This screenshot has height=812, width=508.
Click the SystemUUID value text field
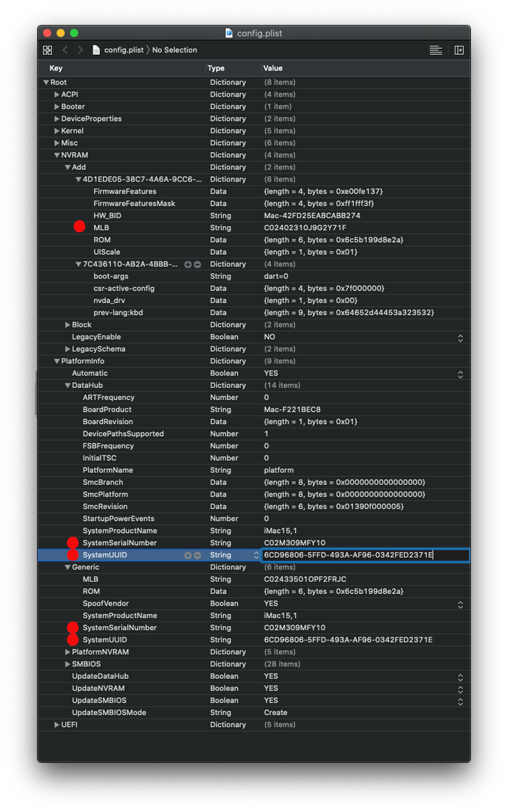[x=365, y=556]
